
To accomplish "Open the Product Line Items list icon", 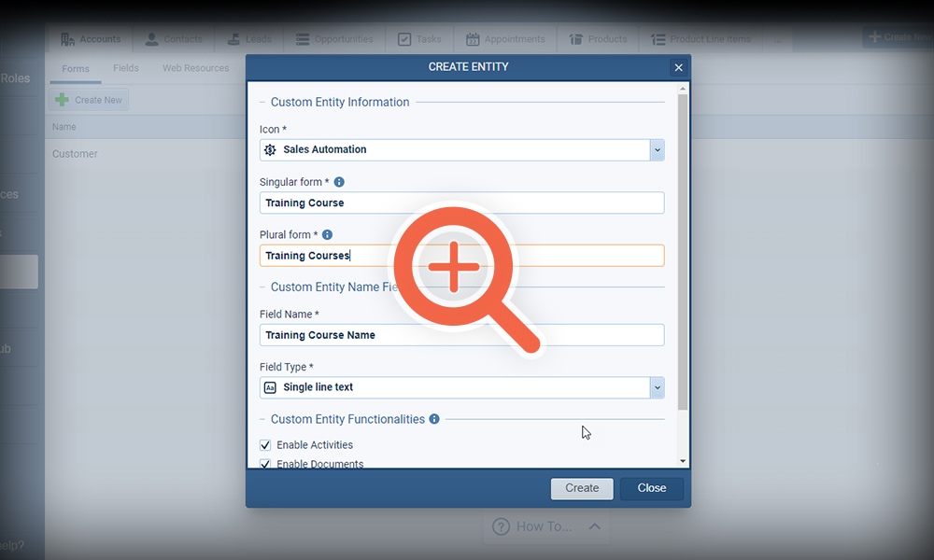I will point(659,38).
